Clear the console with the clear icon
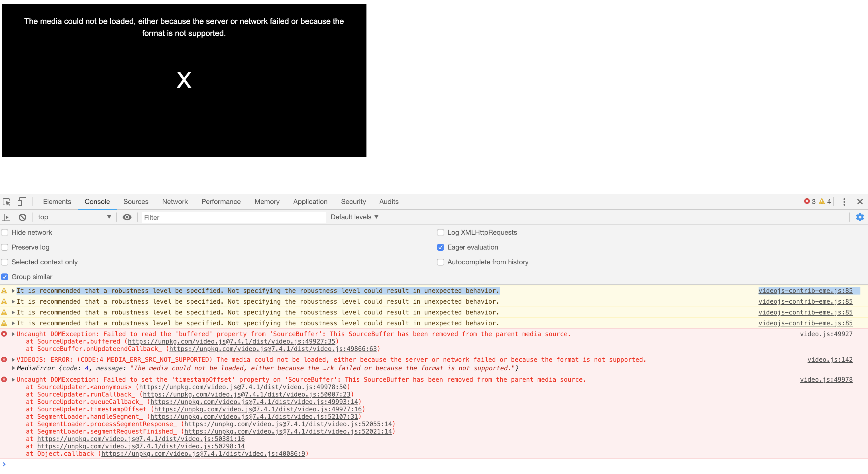868x474 pixels. (x=22, y=217)
